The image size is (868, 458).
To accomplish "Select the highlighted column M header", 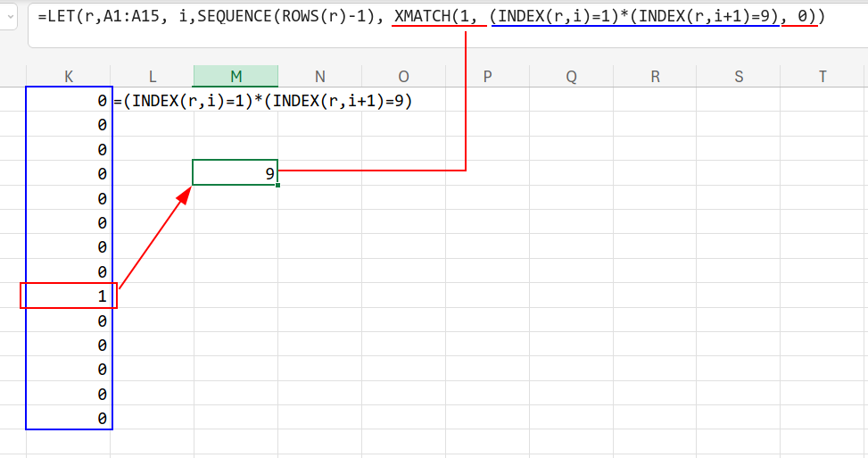I will [x=236, y=77].
